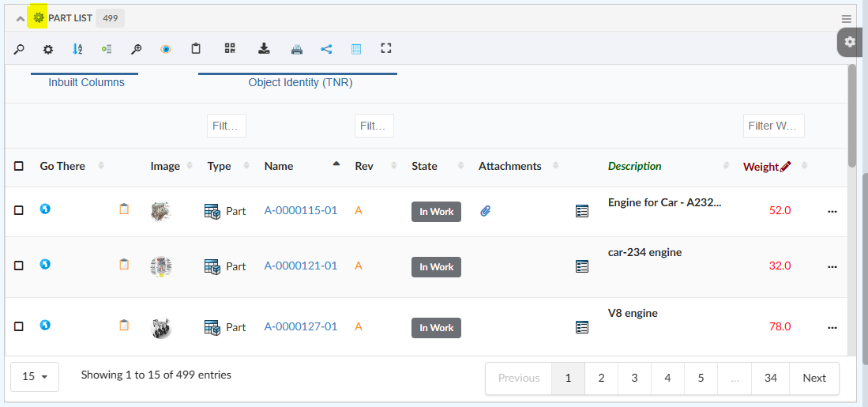Viewport: 868px width, 407px height.
Task: Click the Weight filter input field
Action: [773, 126]
